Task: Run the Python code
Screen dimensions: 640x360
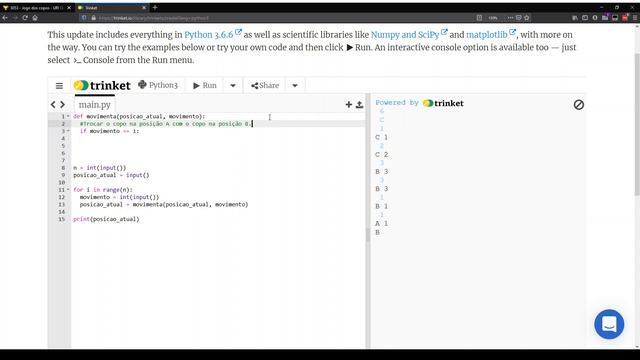Action: pos(205,85)
